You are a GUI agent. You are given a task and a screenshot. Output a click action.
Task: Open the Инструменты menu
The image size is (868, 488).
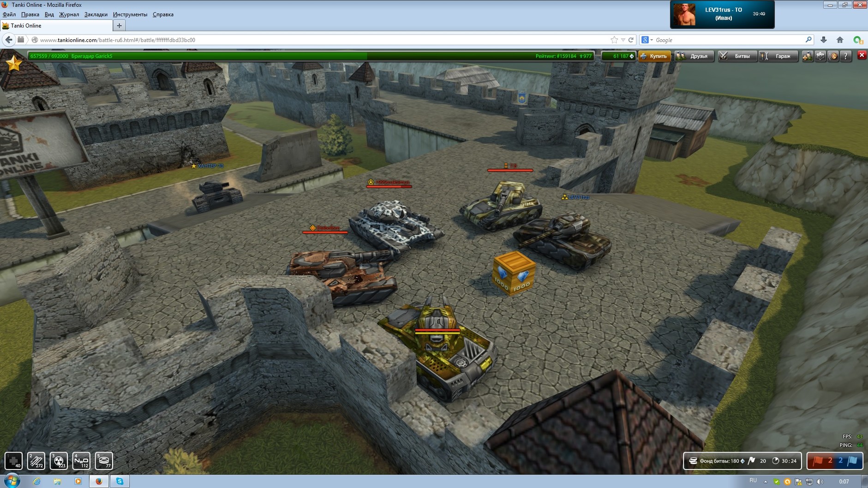130,14
